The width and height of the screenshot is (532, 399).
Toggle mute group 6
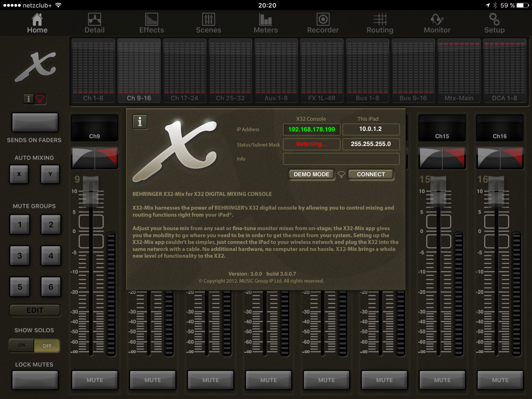[x=51, y=287]
